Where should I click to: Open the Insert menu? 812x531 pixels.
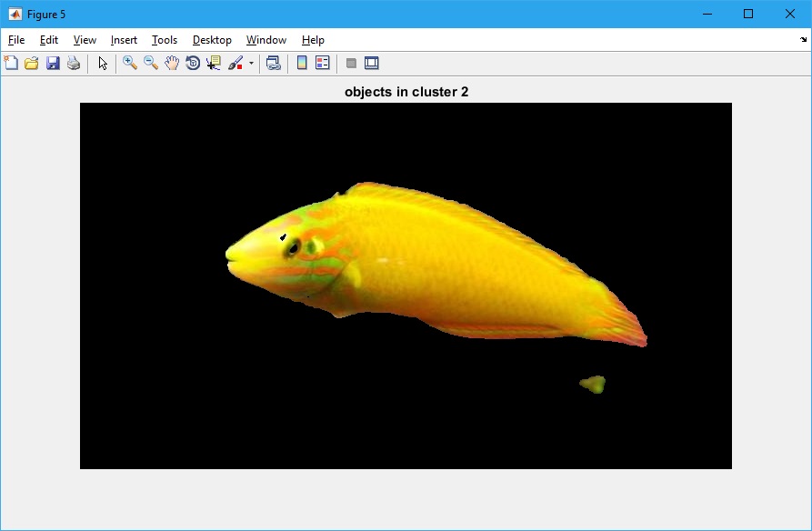point(124,40)
